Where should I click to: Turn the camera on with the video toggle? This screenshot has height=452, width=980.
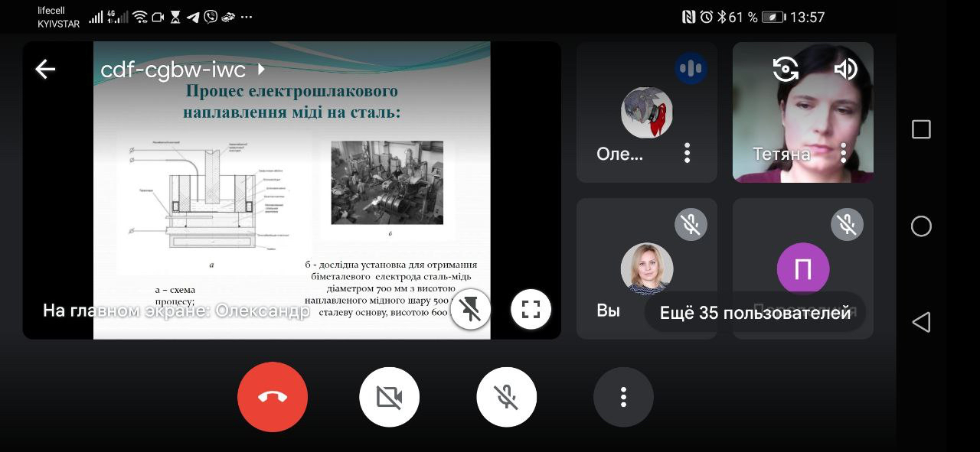(389, 397)
